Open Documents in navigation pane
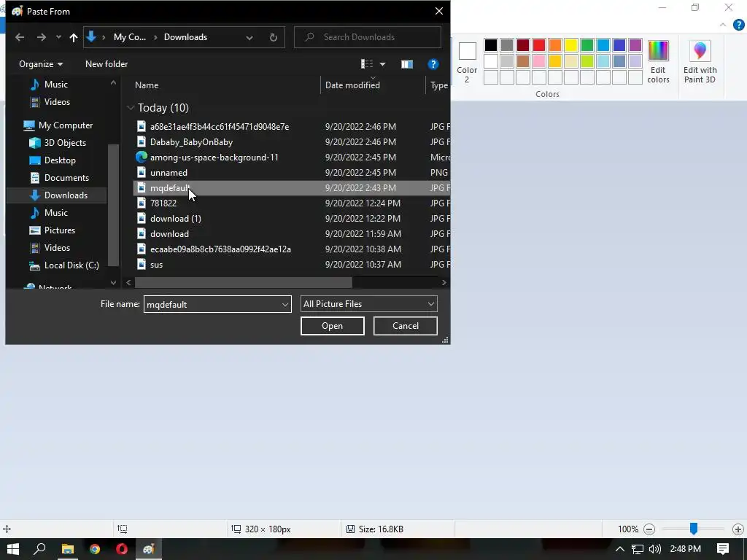Screen dimensions: 747x560 pos(66,178)
